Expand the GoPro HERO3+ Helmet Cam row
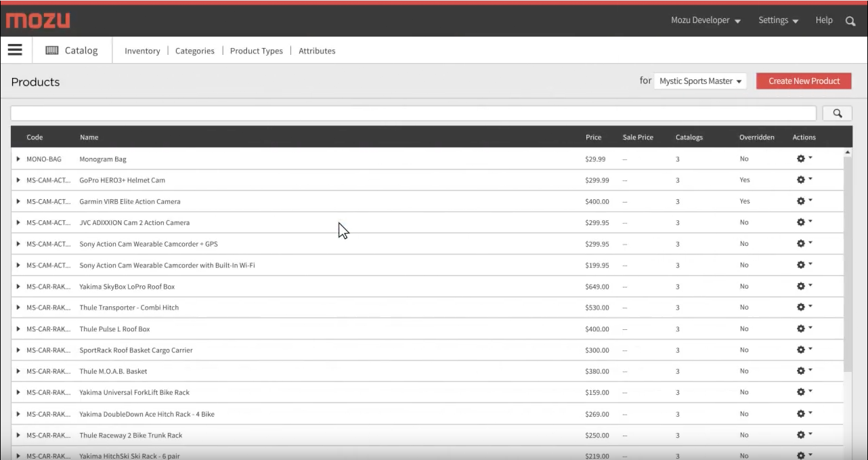Screen dimensions: 868x460 (18, 180)
